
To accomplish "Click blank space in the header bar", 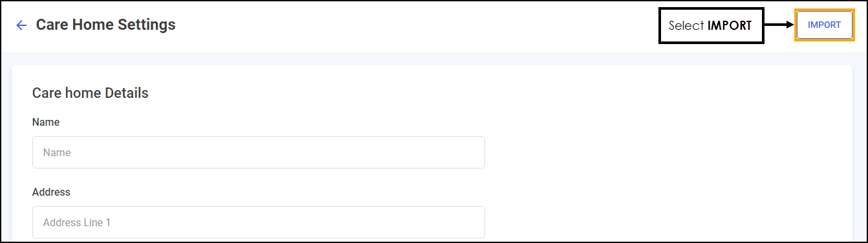I will pos(414,26).
